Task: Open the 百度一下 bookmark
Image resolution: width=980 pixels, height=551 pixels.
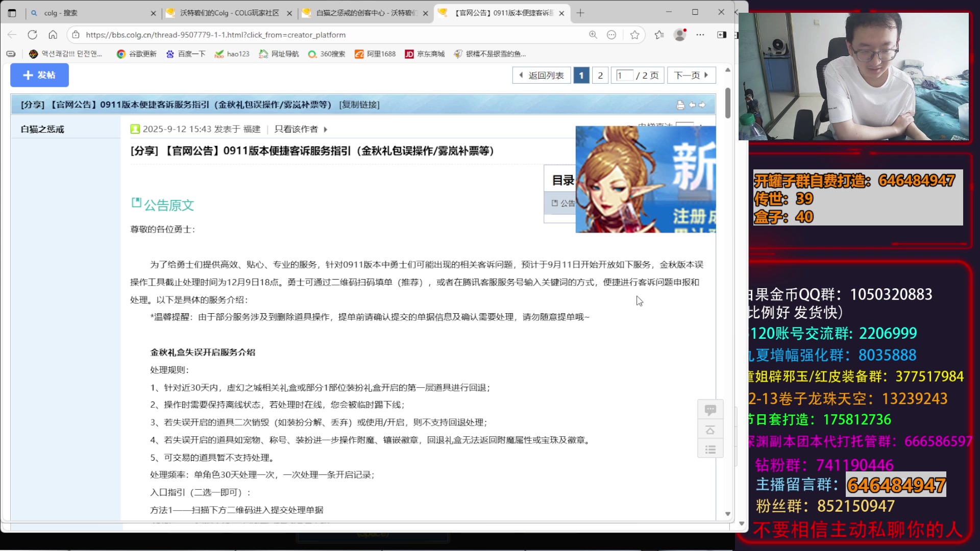Action: pos(185,54)
